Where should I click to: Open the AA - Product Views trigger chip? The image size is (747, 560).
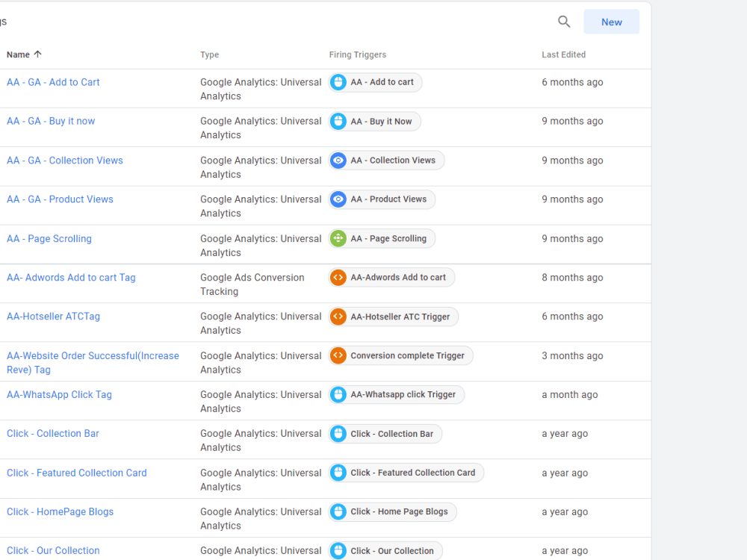[x=382, y=199]
